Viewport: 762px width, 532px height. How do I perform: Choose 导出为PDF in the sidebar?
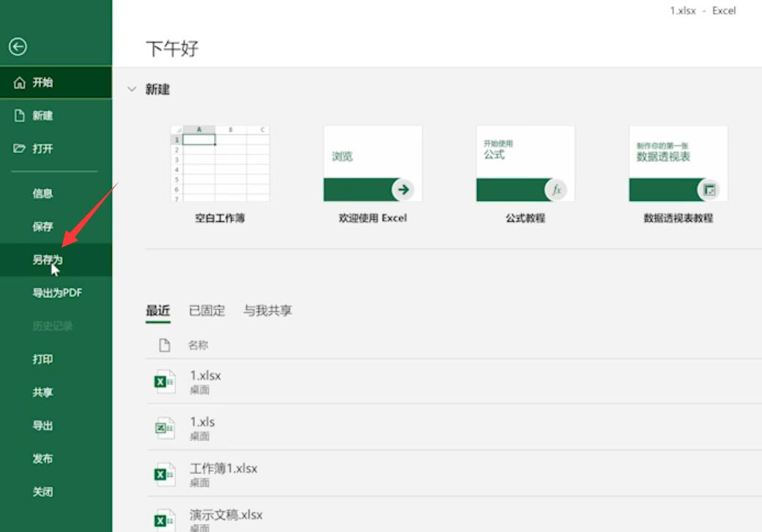[x=56, y=293]
